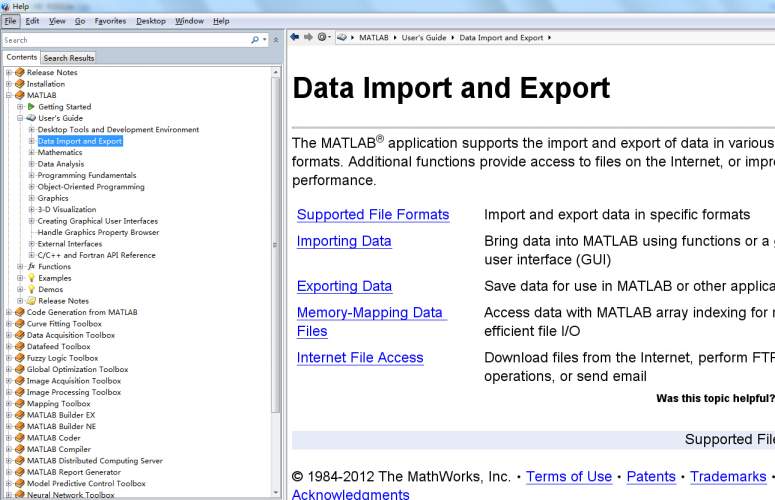This screenshot has height=500, width=775.
Task: Open the Edit menu
Action: click(32, 21)
